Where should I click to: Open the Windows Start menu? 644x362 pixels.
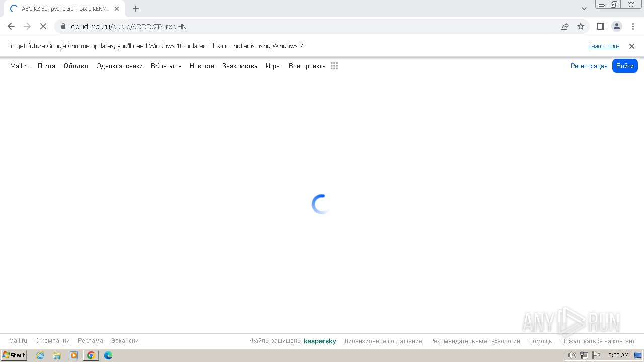click(14, 355)
